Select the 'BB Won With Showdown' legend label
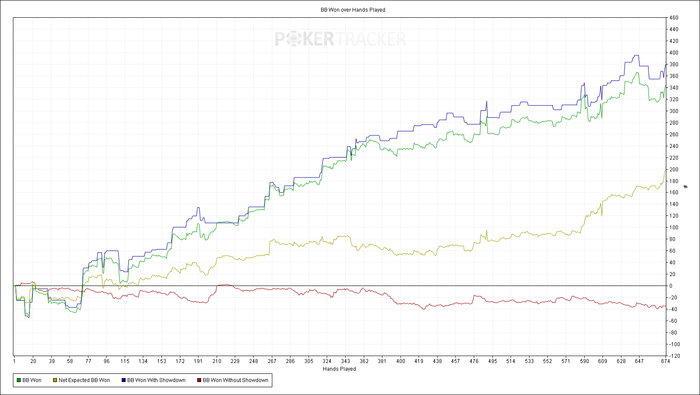700x395 pixels. (156, 380)
